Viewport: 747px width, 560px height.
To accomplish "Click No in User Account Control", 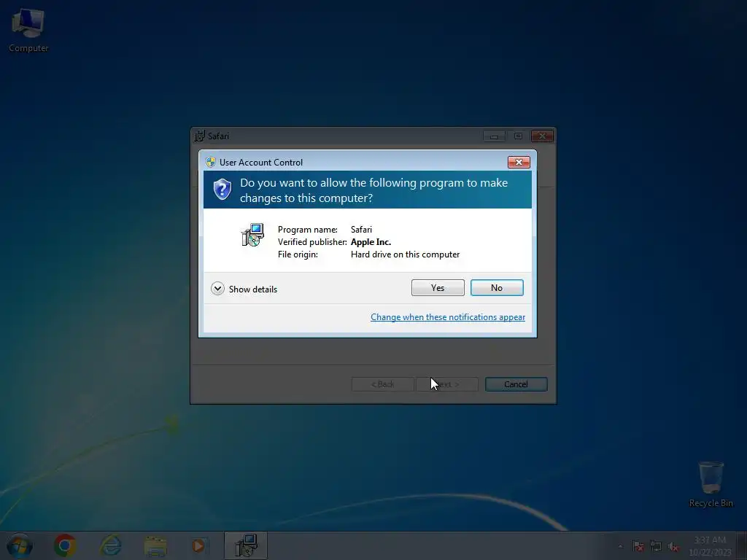I will (x=497, y=287).
